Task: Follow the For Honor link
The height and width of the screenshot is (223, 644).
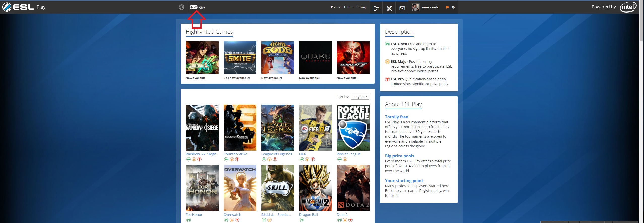Action: click(194, 215)
